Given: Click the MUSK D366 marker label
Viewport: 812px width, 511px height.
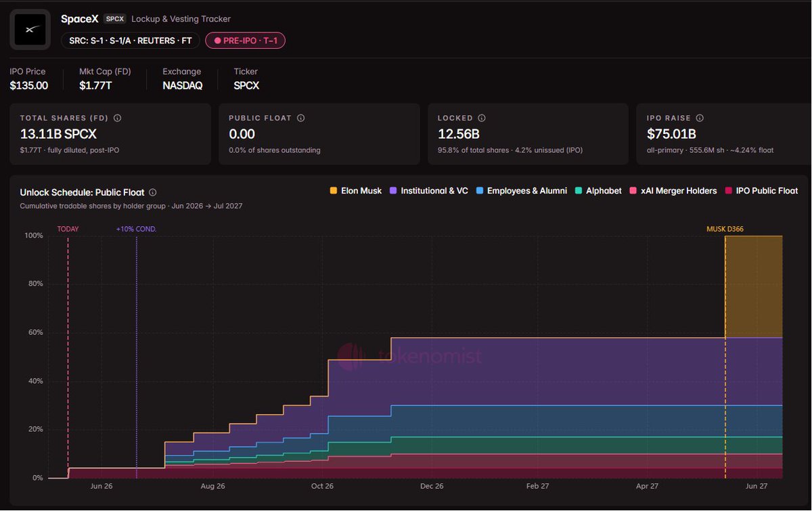Looking at the screenshot, I should point(725,229).
